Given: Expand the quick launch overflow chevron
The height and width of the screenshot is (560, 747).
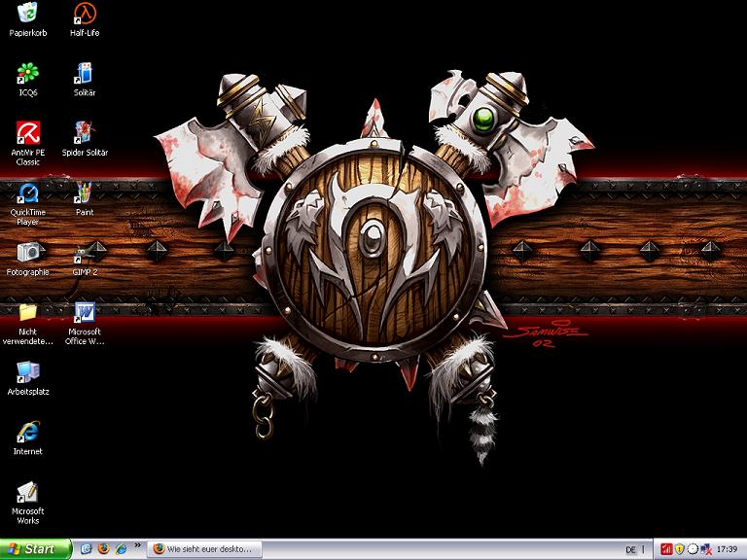Looking at the screenshot, I should pyautogui.click(x=138, y=545).
